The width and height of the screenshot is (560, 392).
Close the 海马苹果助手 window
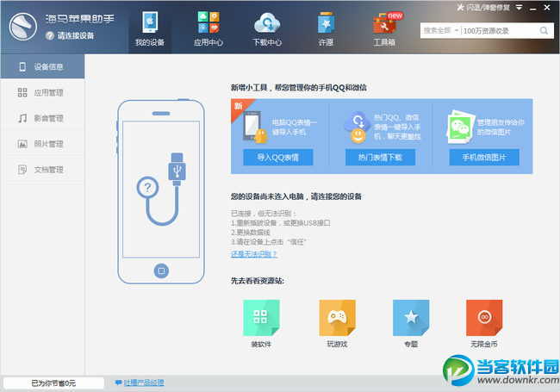point(547,7)
